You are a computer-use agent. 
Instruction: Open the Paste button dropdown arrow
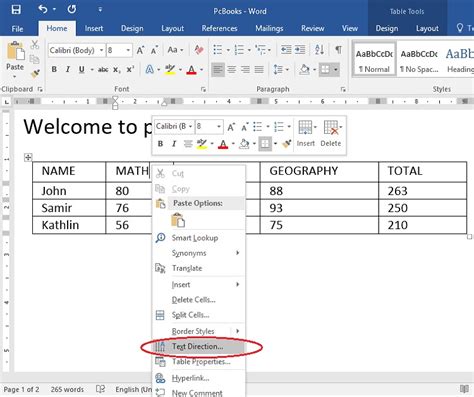pyautogui.click(x=15, y=77)
